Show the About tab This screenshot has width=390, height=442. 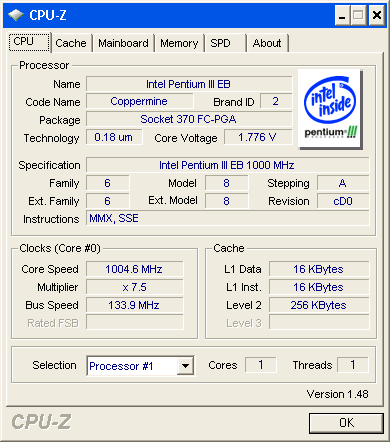tap(267, 43)
